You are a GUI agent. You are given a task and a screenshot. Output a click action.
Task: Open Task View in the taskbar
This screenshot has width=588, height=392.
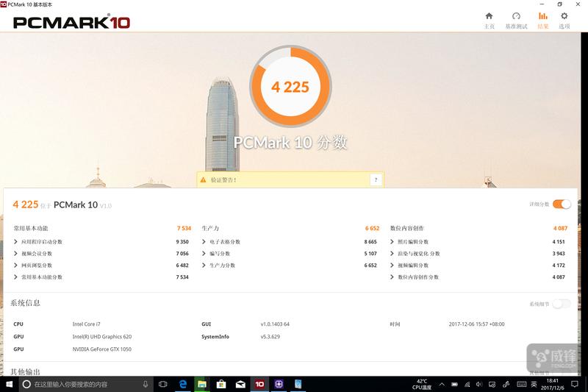pyautogui.click(x=162, y=384)
